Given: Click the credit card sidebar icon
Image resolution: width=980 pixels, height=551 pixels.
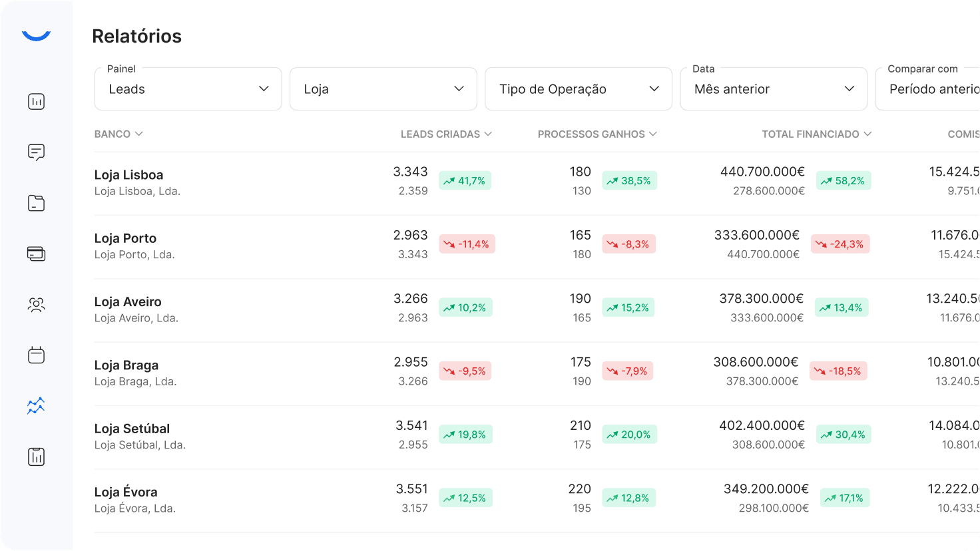Looking at the screenshot, I should (x=36, y=254).
